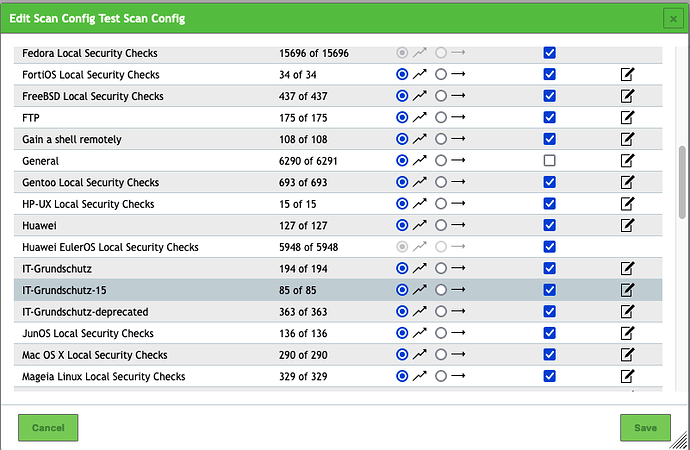Edit the JunOS Local Security Checks family
Viewport: 690px width, 450px height.
tap(627, 333)
